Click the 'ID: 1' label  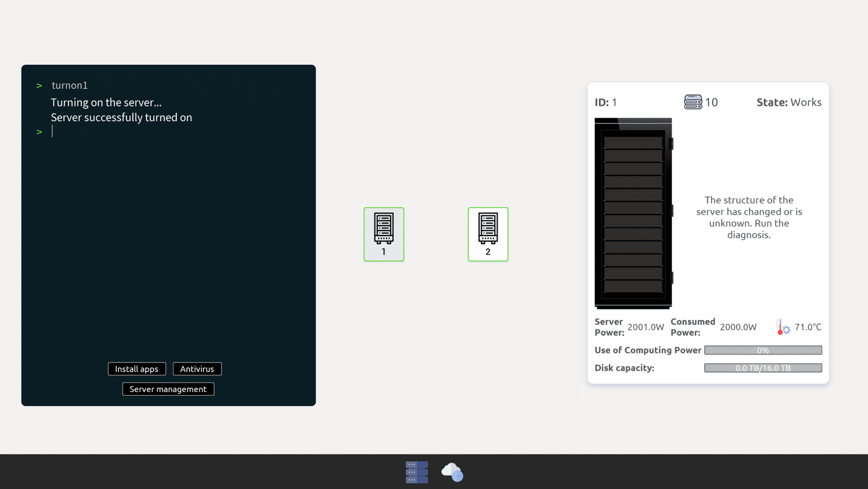pos(605,102)
